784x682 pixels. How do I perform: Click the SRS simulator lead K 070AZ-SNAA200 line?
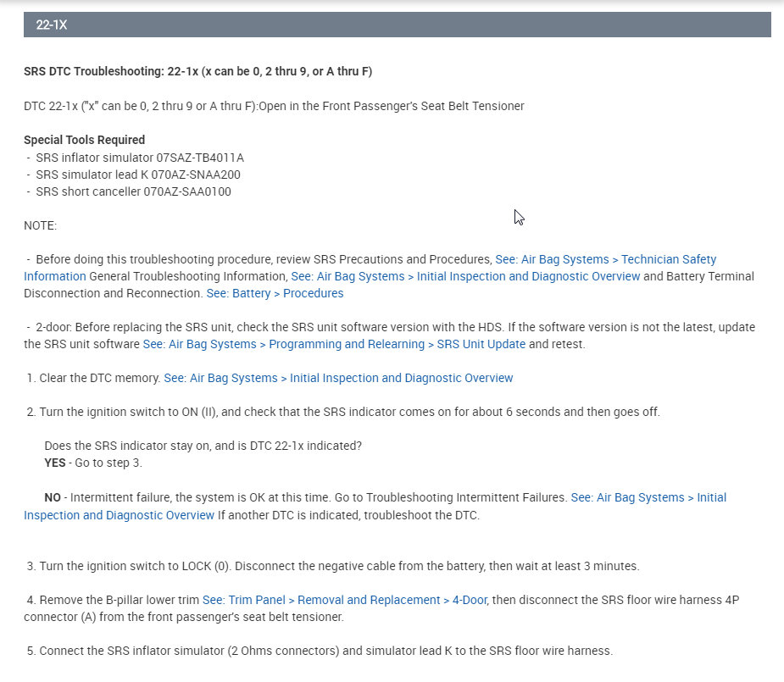[x=139, y=175]
